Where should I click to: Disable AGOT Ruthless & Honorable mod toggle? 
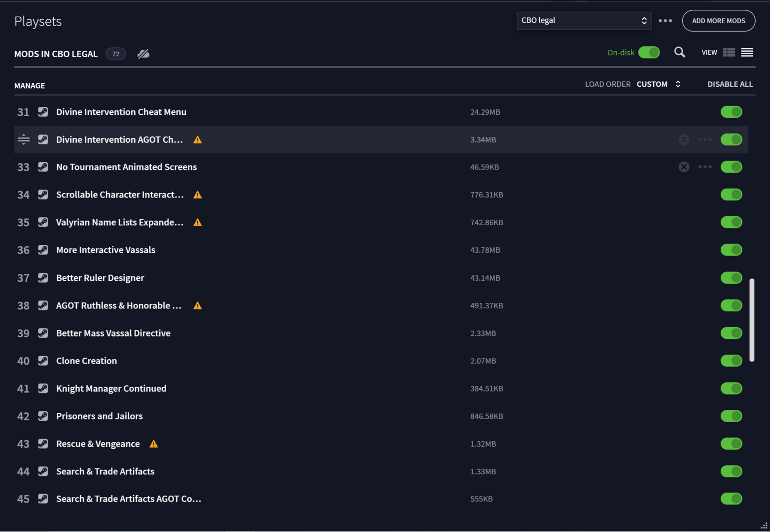coord(731,305)
